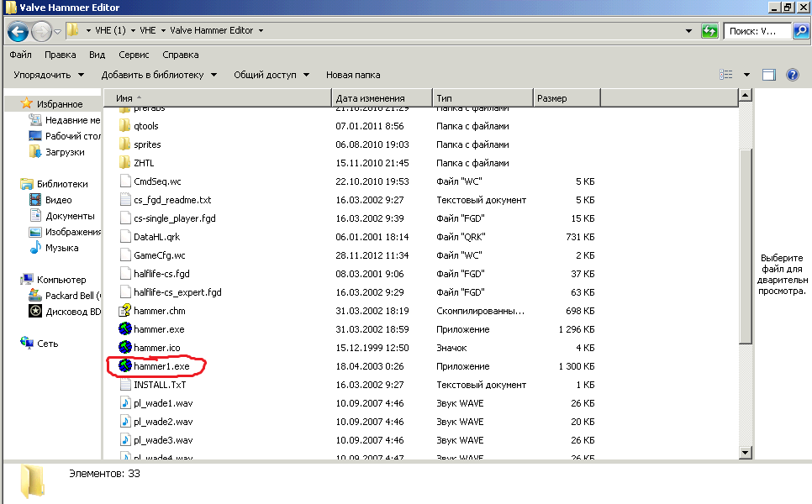
Task: Click the hammer.exe globe icon
Action: 124,329
